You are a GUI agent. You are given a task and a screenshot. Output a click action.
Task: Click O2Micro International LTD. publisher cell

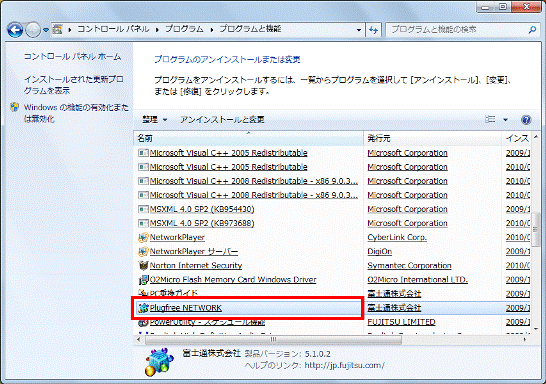click(x=417, y=280)
